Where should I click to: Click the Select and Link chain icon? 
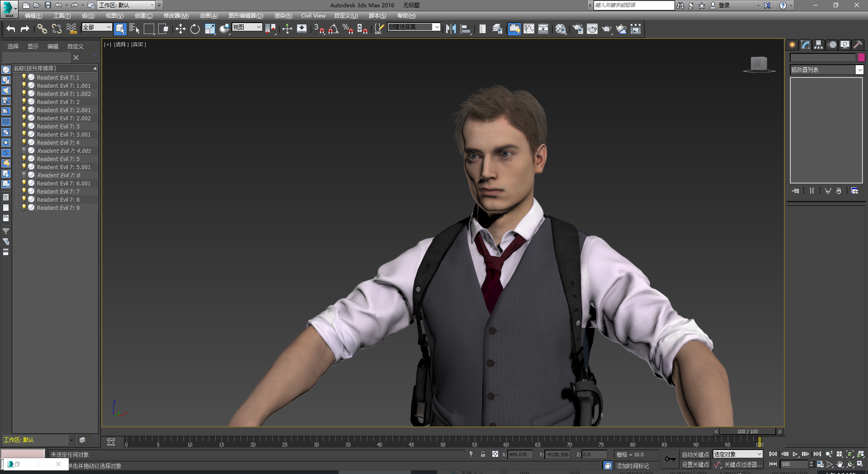click(x=42, y=29)
